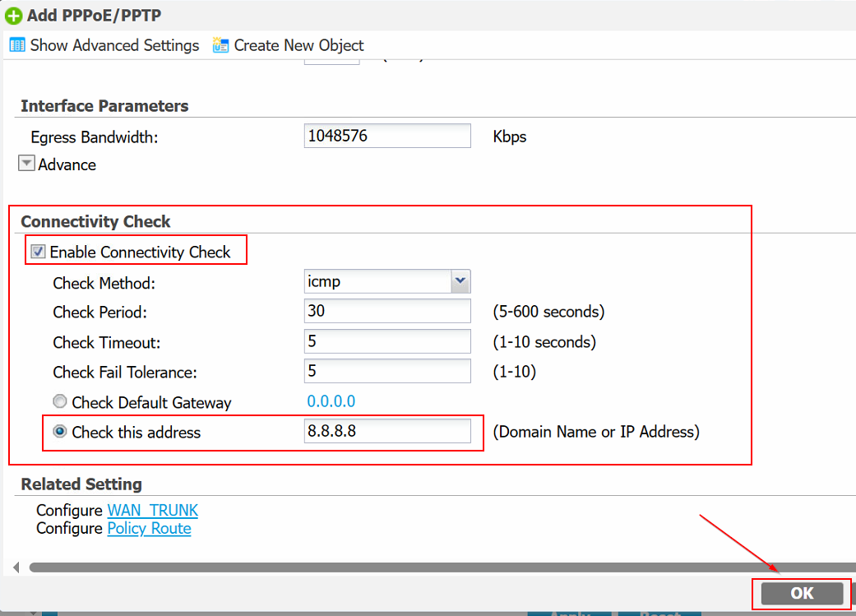
Task: Select the Check this address radio button
Action: tap(60, 432)
